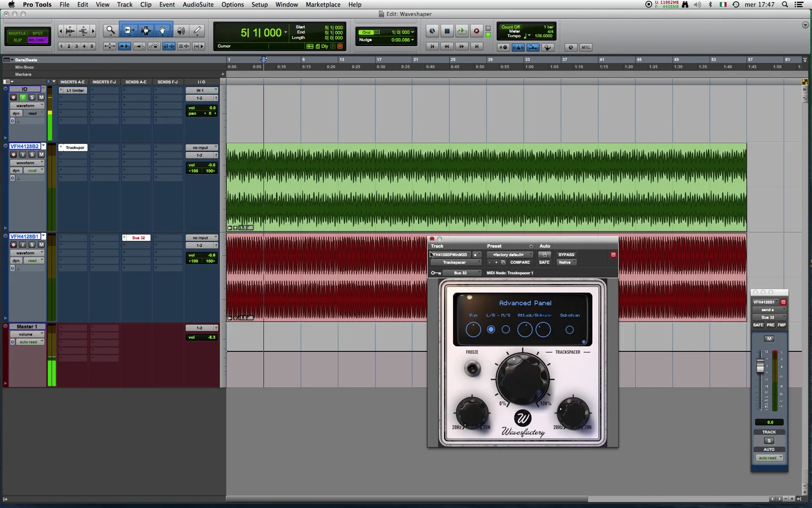
Task: Stop playback with the Stop button
Action: 447,31
